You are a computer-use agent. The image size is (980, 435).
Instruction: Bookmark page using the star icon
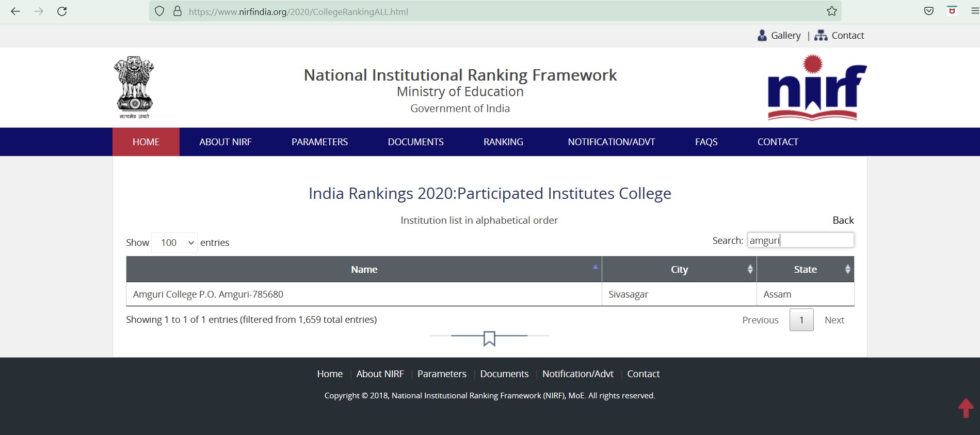831,11
